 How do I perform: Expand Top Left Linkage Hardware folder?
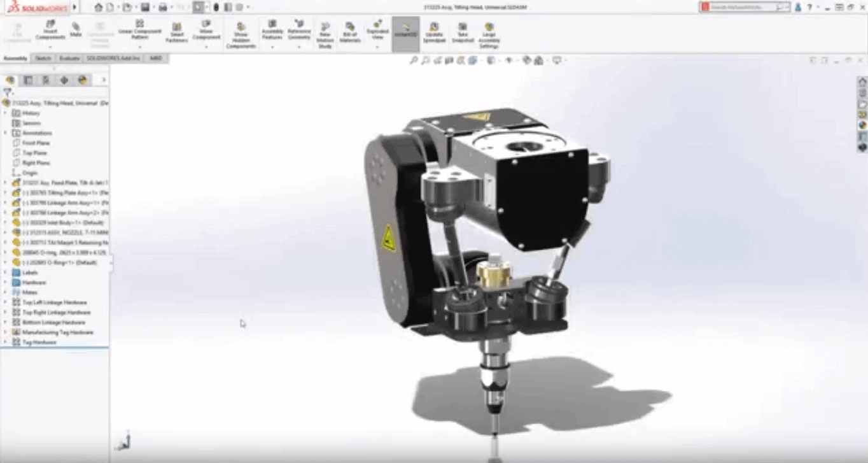pyautogui.click(x=5, y=303)
